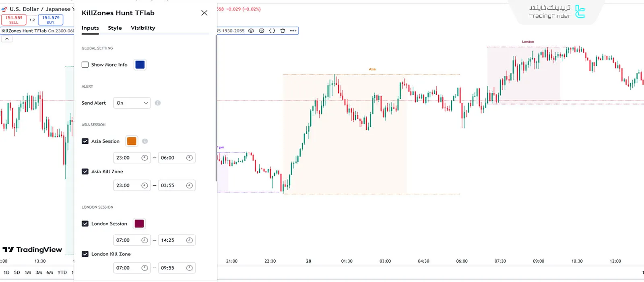Remove indicator using the trash icon

click(x=283, y=31)
